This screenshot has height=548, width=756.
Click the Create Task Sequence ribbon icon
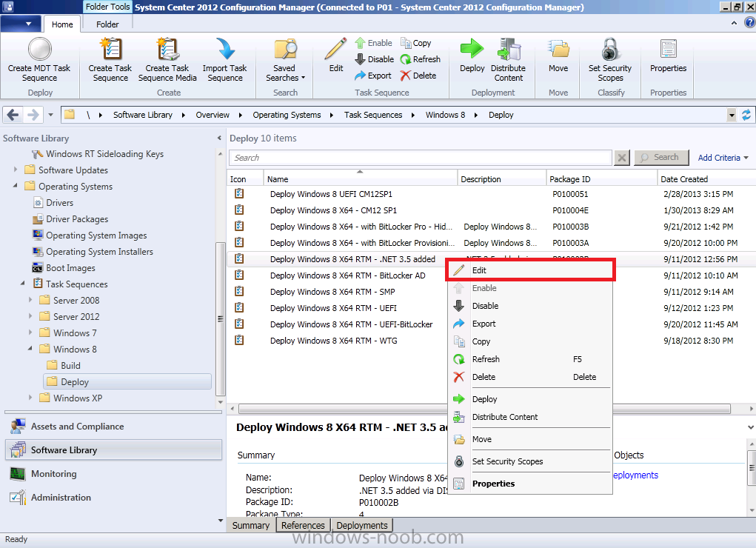click(x=110, y=49)
